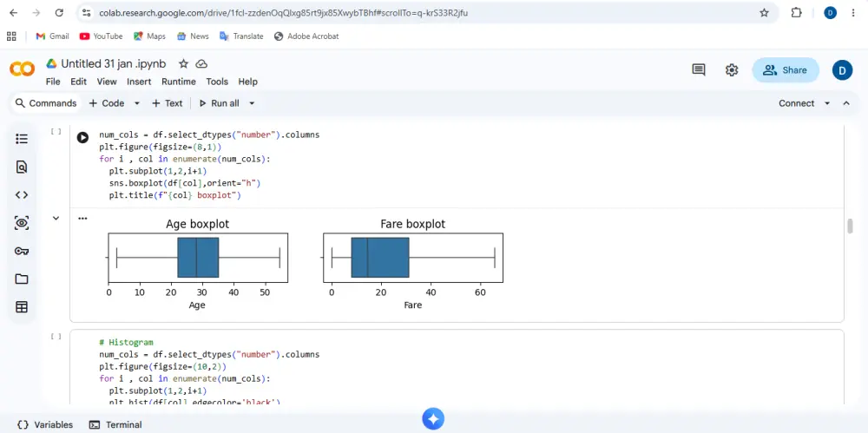Click the browser address bar URL
The width and height of the screenshot is (868, 433).
click(284, 13)
